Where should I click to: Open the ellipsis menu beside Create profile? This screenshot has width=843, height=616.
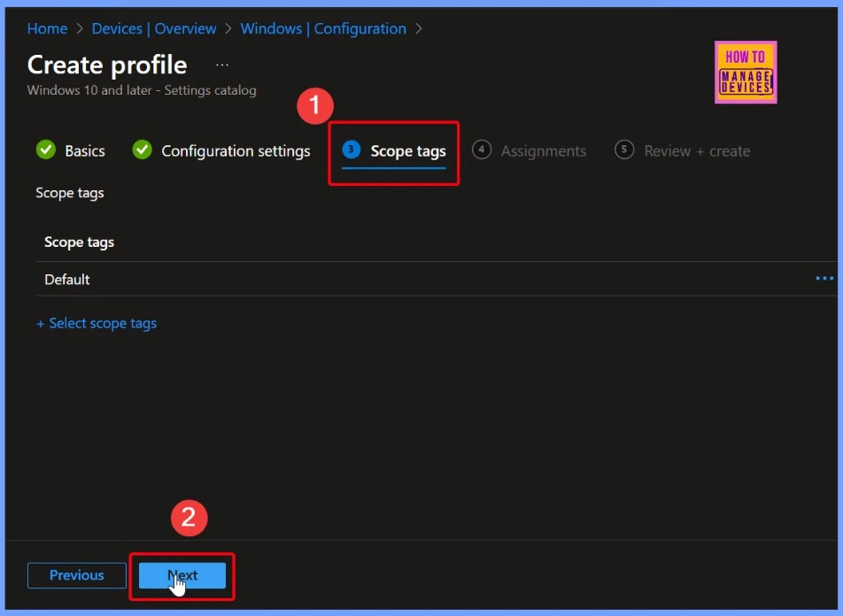(222, 65)
